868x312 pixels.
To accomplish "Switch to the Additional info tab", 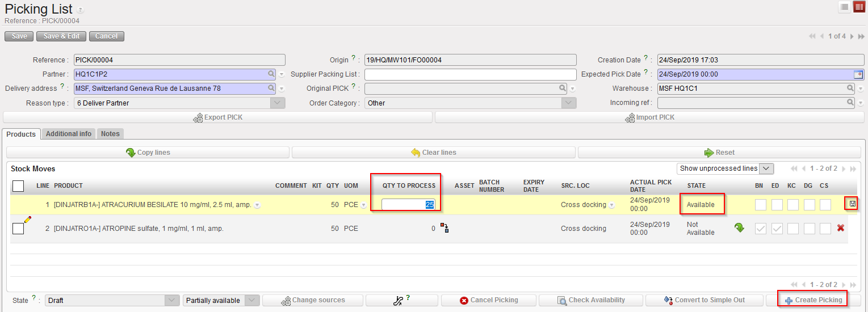I will click(69, 134).
